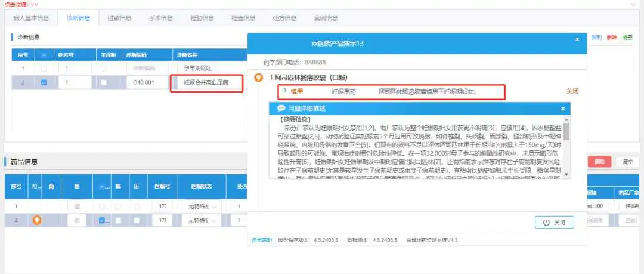Click 医嘱号 input in drug row 1
The width and height of the screenshot is (644, 274).
(x=162, y=206)
